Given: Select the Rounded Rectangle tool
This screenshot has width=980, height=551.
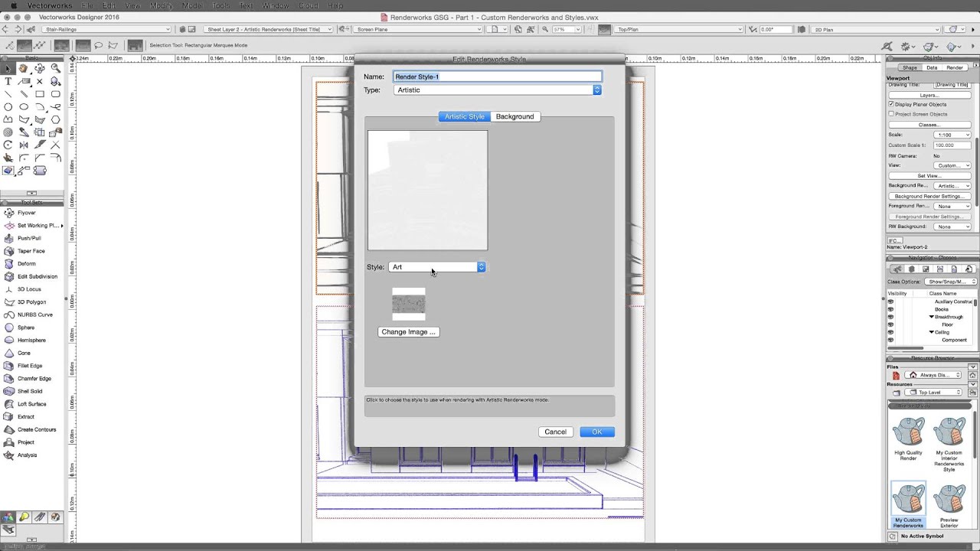Looking at the screenshot, I should (56, 94).
